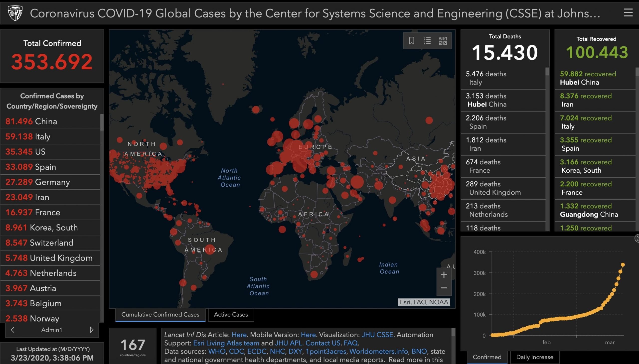Select '3.967 Austria' row
The width and height of the screenshot is (639, 364).
tap(50, 288)
